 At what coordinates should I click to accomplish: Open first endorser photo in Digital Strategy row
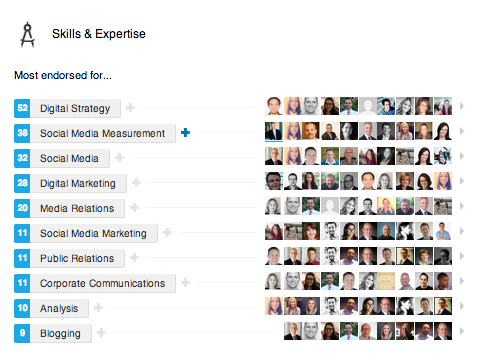tap(274, 106)
